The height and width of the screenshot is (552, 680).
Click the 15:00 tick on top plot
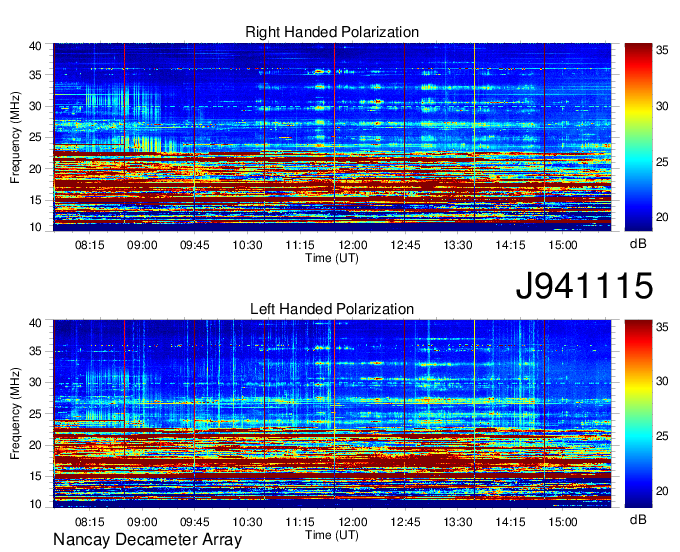click(x=563, y=245)
